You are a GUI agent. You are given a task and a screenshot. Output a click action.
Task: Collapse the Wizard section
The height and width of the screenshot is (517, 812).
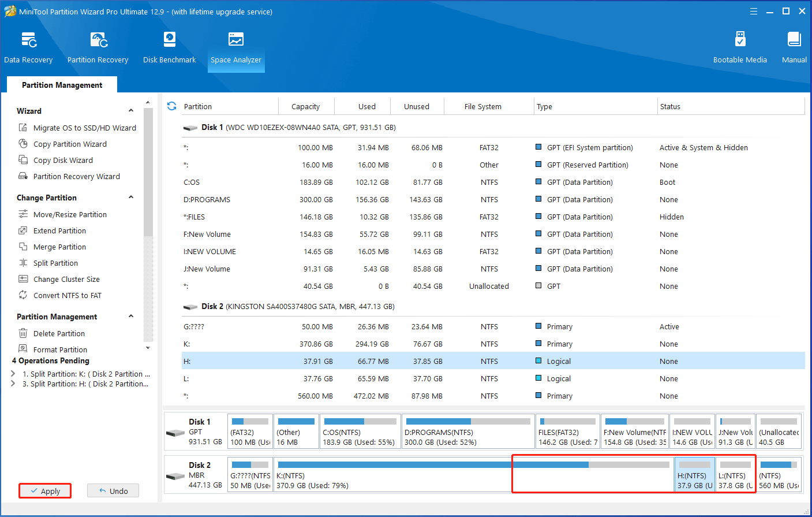131,110
